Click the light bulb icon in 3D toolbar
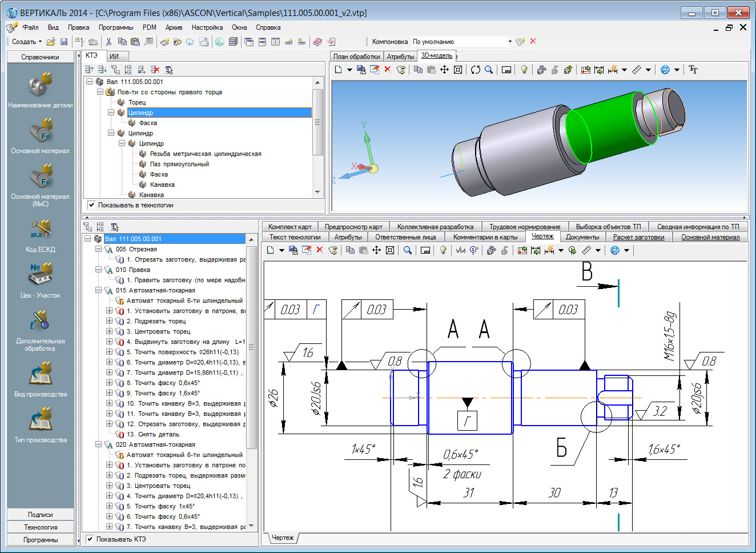Viewport: 756px width, 553px height. 524,70
